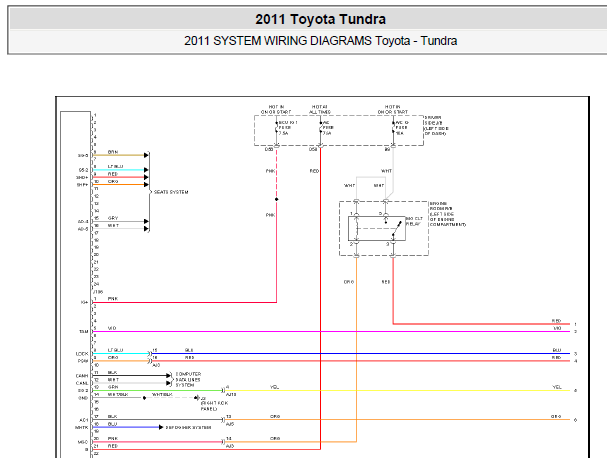Click the 'WHT/BLK' label on the dashed ground wire
The height and width of the screenshot is (458, 607).
[162, 395]
